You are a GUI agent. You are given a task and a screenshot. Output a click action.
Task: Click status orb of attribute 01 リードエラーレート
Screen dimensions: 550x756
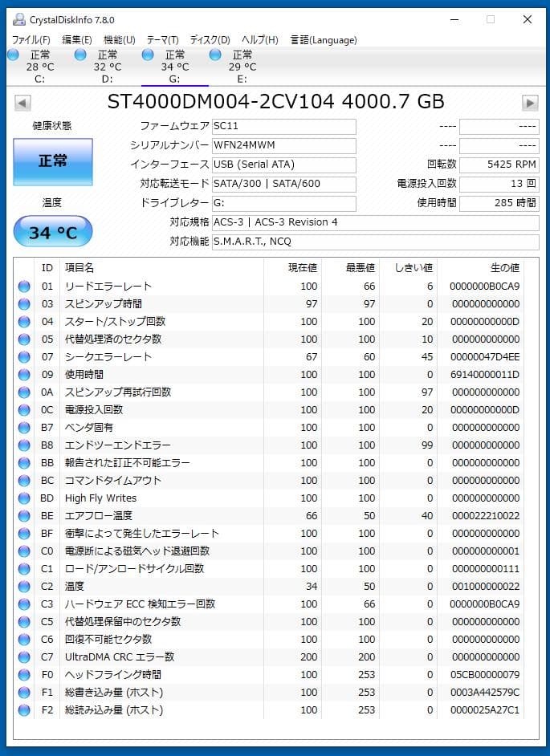pos(24,287)
